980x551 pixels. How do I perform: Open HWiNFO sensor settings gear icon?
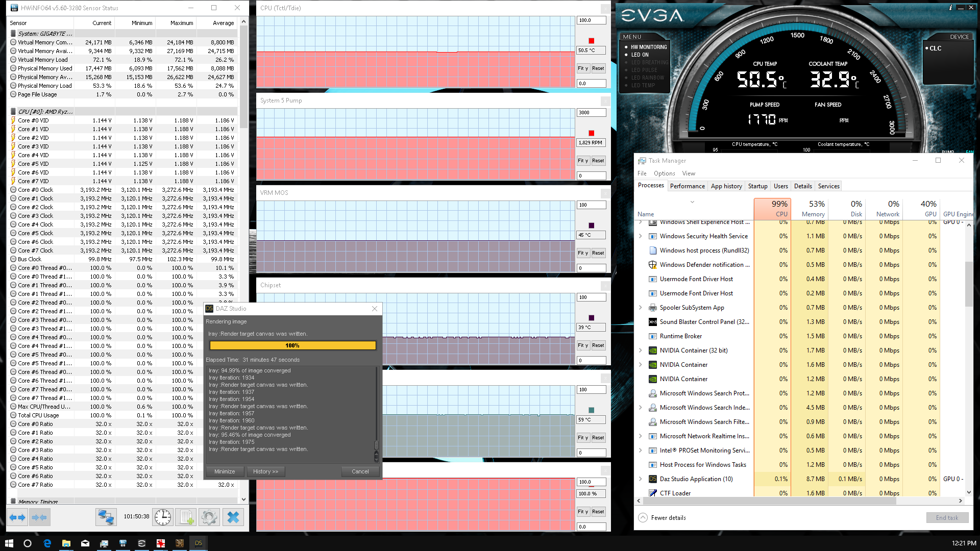tap(209, 517)
